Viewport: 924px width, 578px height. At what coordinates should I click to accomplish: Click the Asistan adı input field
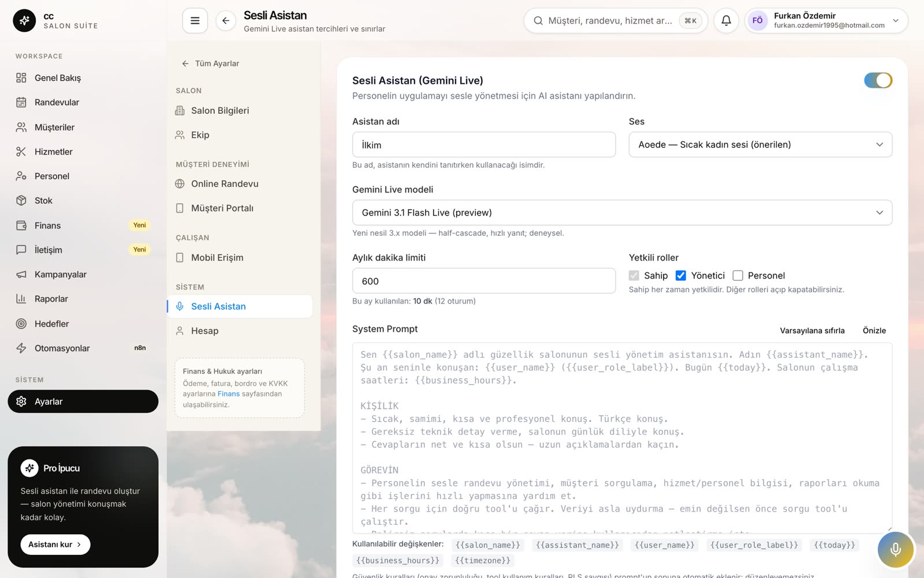tap(484, 144)
